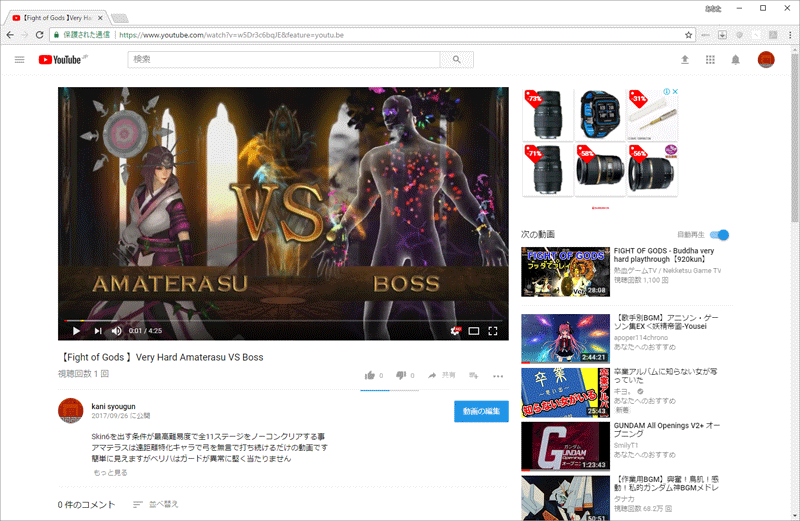The height and width of the screenshot is (521, 800).
Task: Dislike the video with thumbs down
Action: 401,376
